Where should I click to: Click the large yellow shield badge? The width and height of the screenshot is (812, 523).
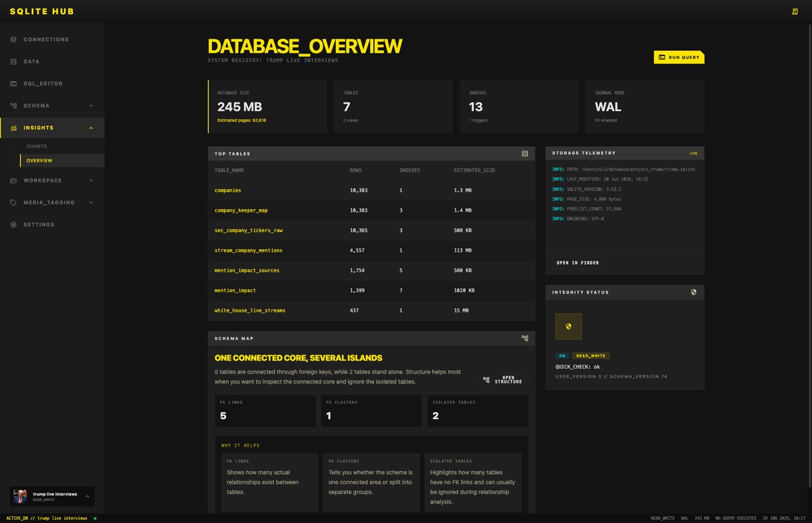pyautogui.click(x=568, y=326)
